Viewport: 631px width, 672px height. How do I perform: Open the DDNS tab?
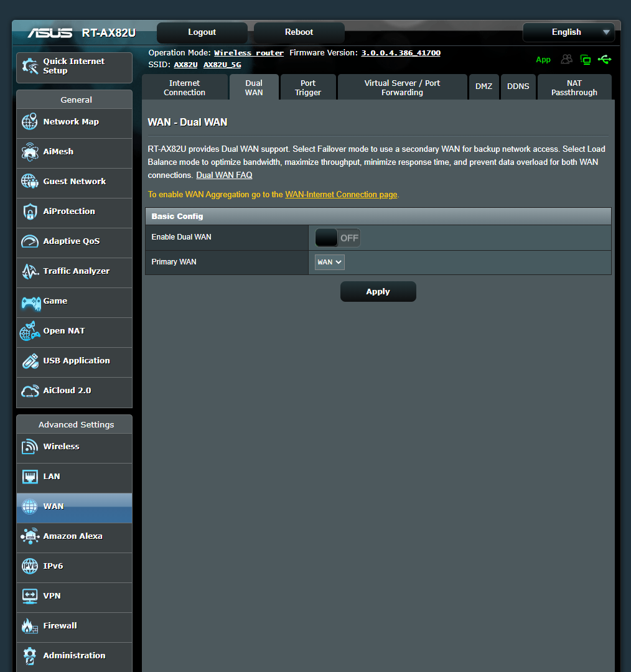point(518,86)
